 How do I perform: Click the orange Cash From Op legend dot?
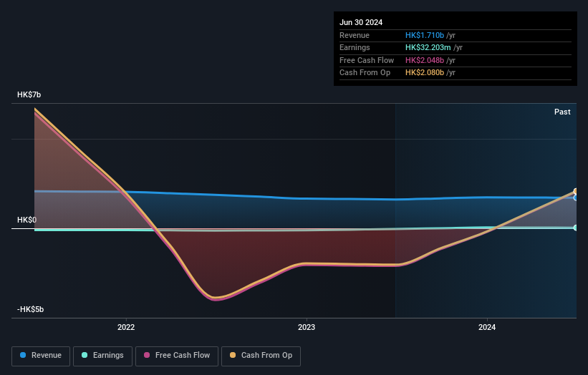tap(233, 355)
